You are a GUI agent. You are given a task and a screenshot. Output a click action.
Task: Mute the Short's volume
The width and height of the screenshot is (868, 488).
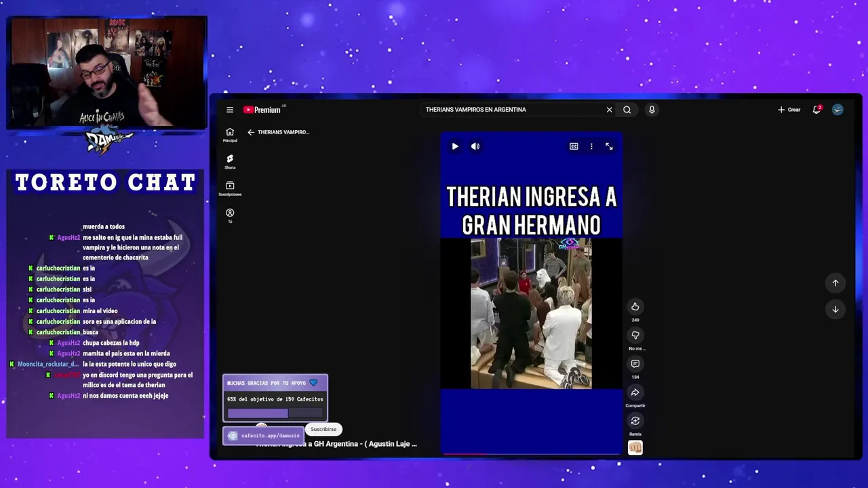tap(475, 146)
